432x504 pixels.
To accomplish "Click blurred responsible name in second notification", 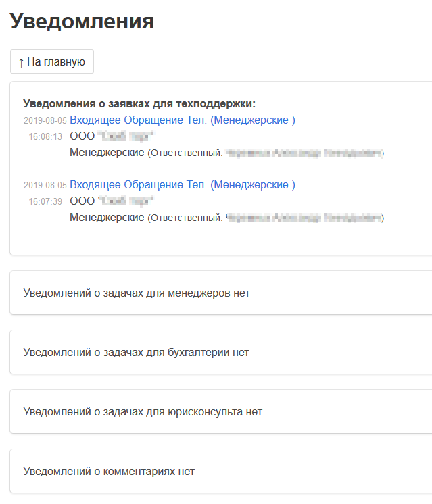I will coord(303,218).
